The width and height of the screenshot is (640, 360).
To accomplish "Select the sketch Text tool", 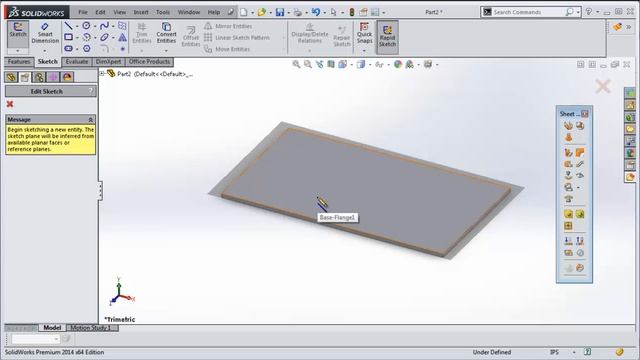I will (x=122, y=38).
